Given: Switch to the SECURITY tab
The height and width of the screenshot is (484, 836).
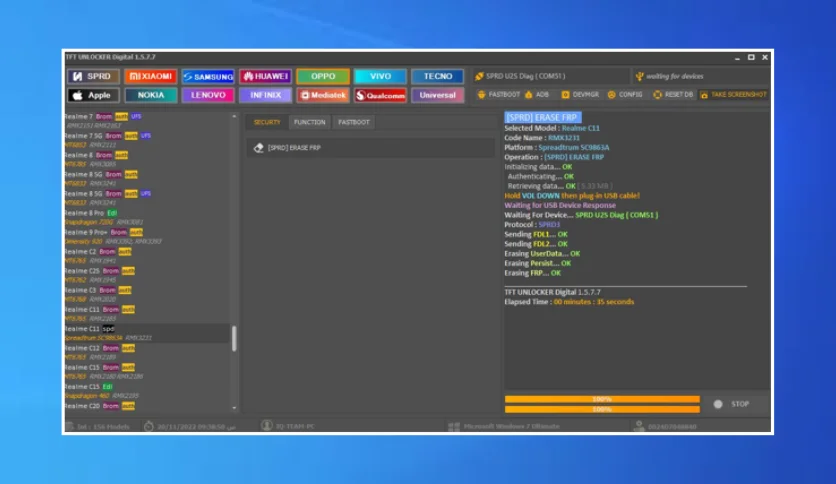Looking at the screenshot, I should [267, 122].
